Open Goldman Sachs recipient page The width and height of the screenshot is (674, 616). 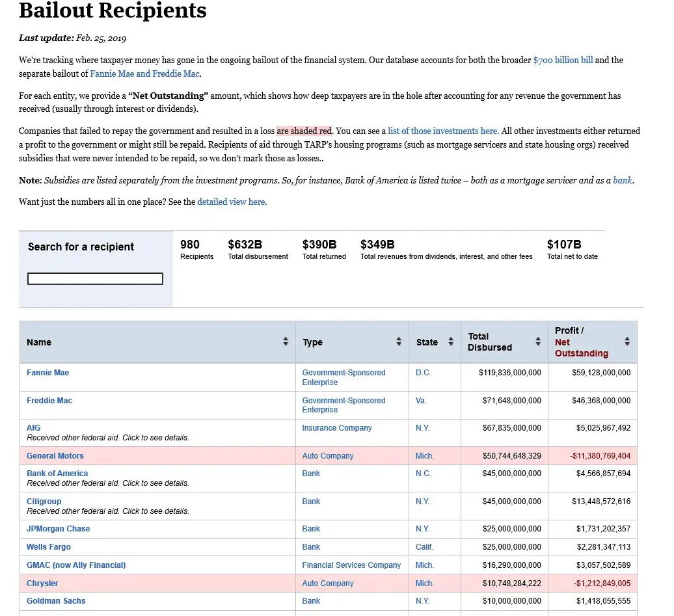coord(56,601)
